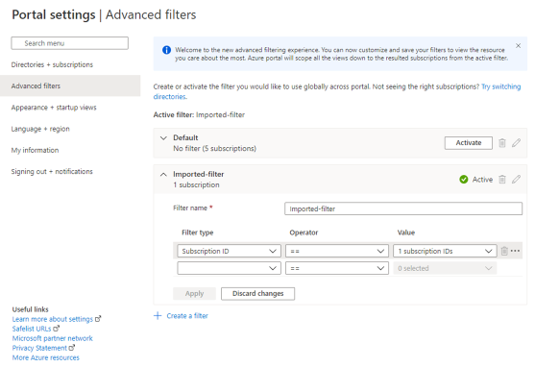This screenshot has height=392, width=535.
Task: Open the empty filter type dropdown
Action: (229, 268)
